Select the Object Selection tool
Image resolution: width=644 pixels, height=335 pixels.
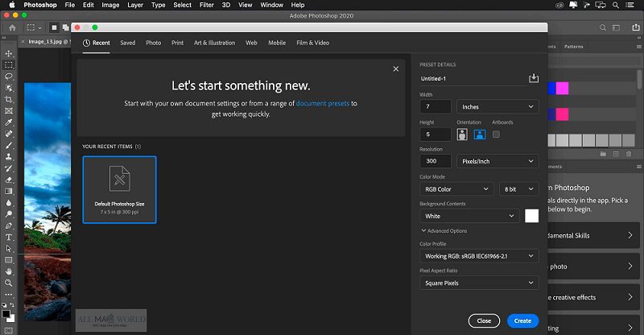coord(9,88)
